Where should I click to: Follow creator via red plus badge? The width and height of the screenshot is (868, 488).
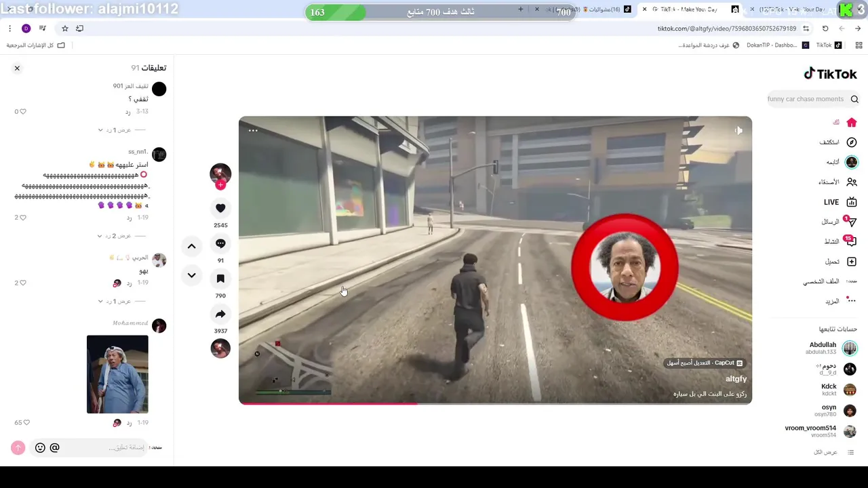pos(220,185)
